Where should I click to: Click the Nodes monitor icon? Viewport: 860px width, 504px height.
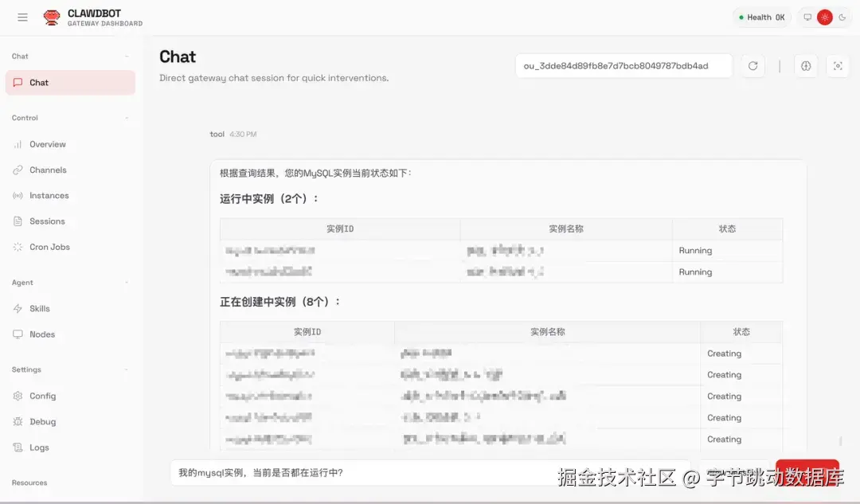point(18,334)
